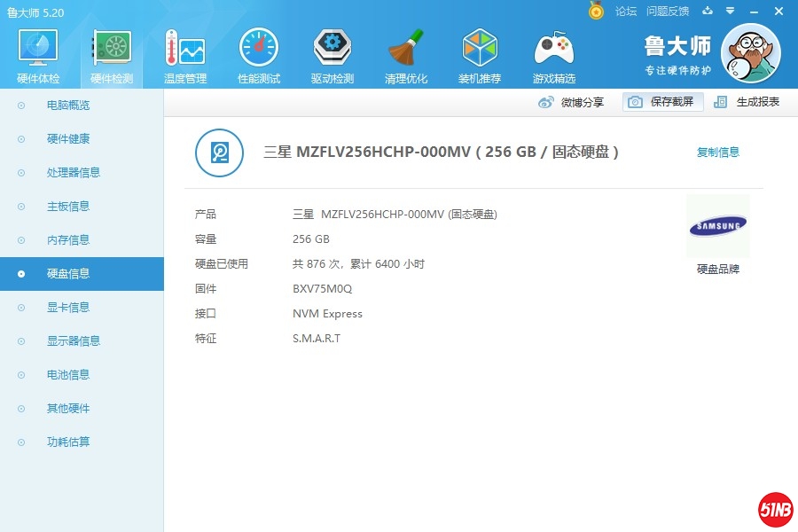
Task: Click the gold medal icon in title bar
Action: click(597, 12)
